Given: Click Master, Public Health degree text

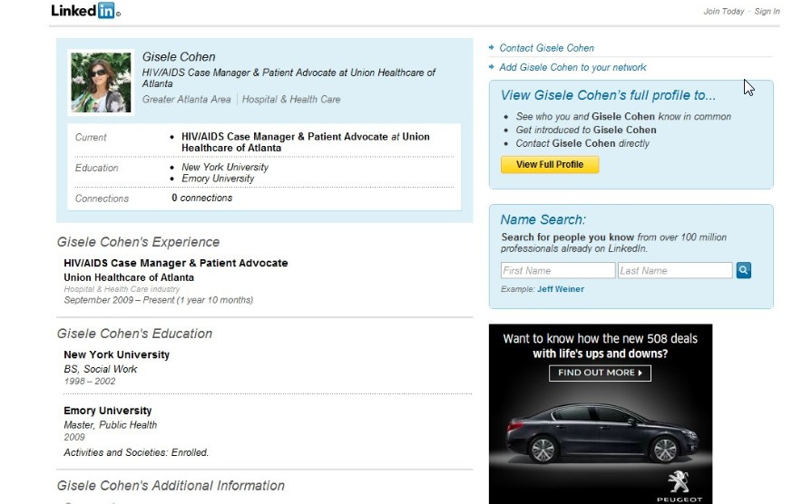Looking at the screenshot, I should click(x=111, y=425).
